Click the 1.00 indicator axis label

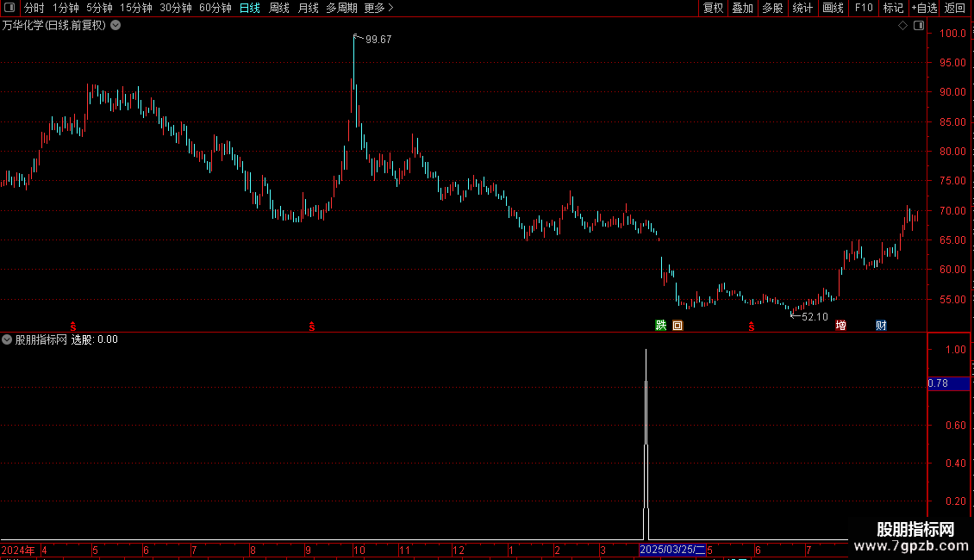tap(955, 350)
